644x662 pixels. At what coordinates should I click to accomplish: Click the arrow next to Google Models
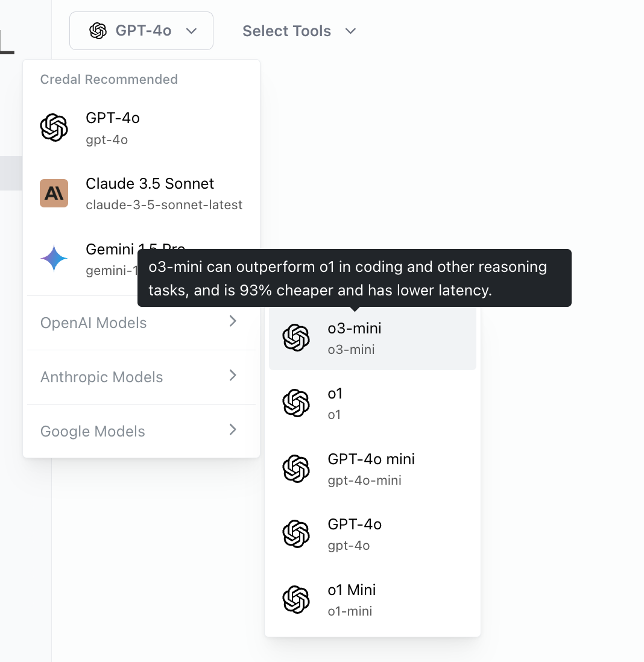233,430
